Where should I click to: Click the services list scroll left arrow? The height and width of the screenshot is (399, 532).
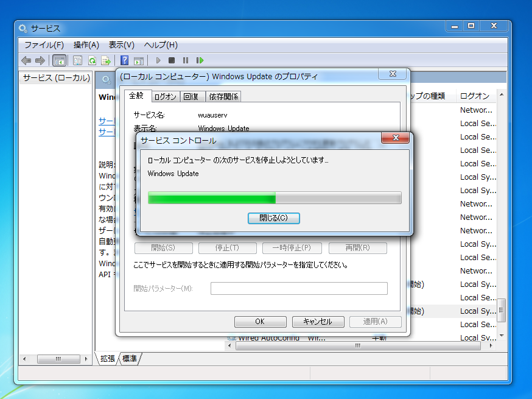[x=229, y=345]
